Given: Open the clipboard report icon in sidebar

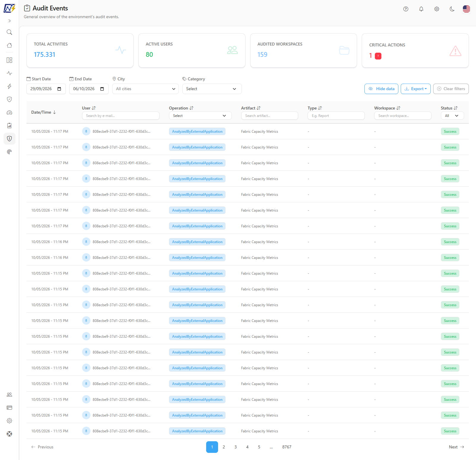Looking at the screenshot, I should pos(10,126).
